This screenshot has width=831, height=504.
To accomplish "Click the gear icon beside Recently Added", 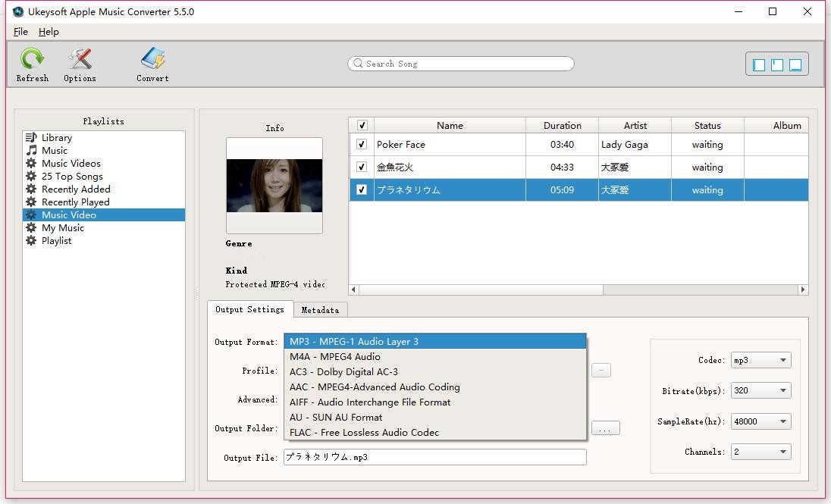I will tap(31, 189).
